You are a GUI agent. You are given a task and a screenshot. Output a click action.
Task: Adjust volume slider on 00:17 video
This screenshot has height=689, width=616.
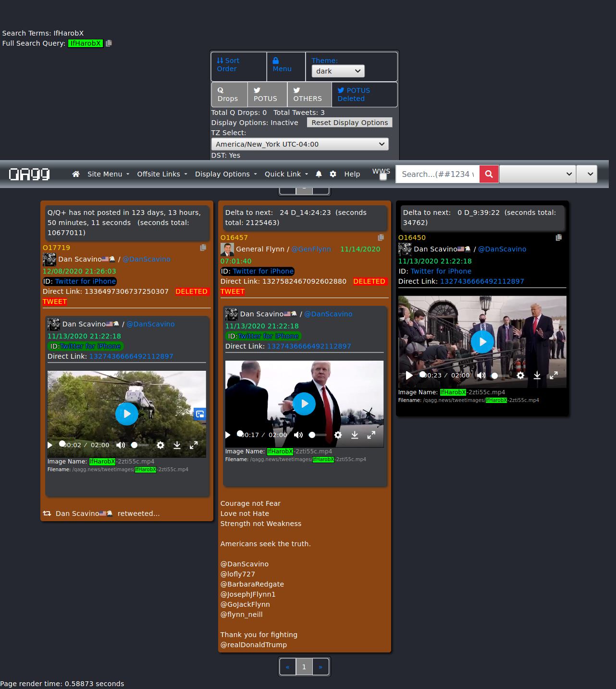point(318,435)
